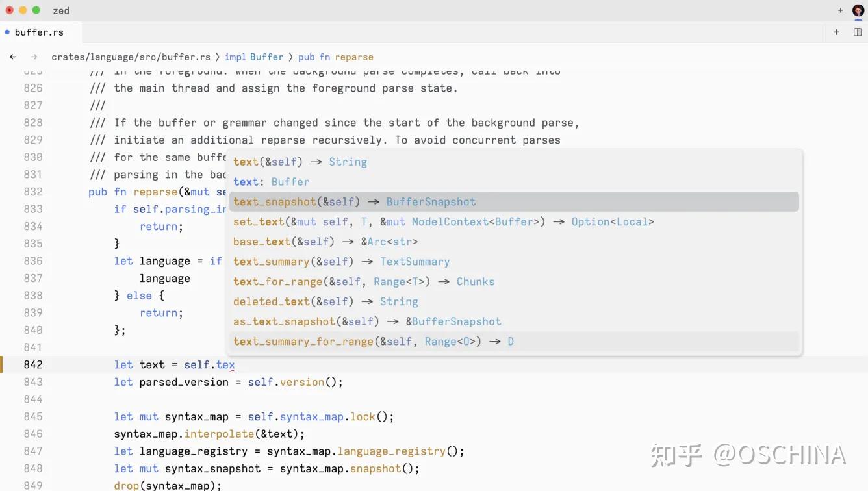
Task: Click the split pane icon in tab bar
Action: tap(858, 32)
